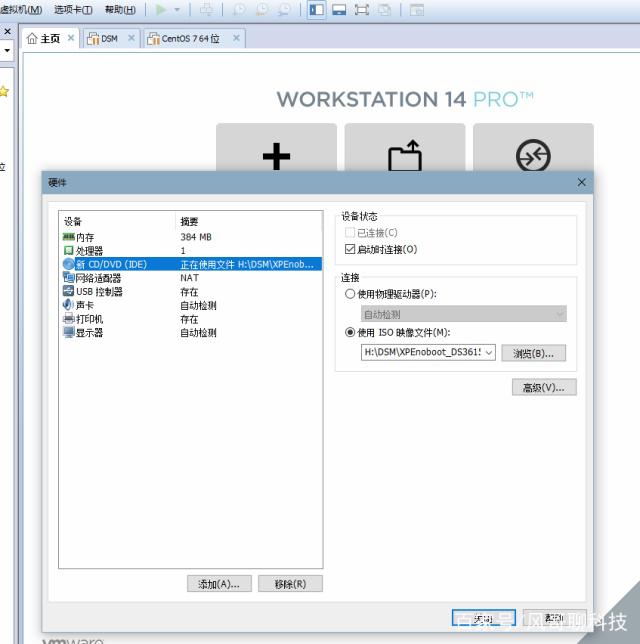Open the 帮助(H) menu
This screenshot has width=640, height=644.
(x=120, y=9)
